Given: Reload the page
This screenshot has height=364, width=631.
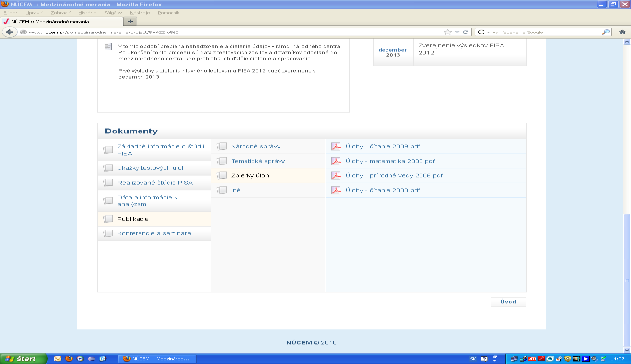Looking at the screenshot, I should coord(465,32).
